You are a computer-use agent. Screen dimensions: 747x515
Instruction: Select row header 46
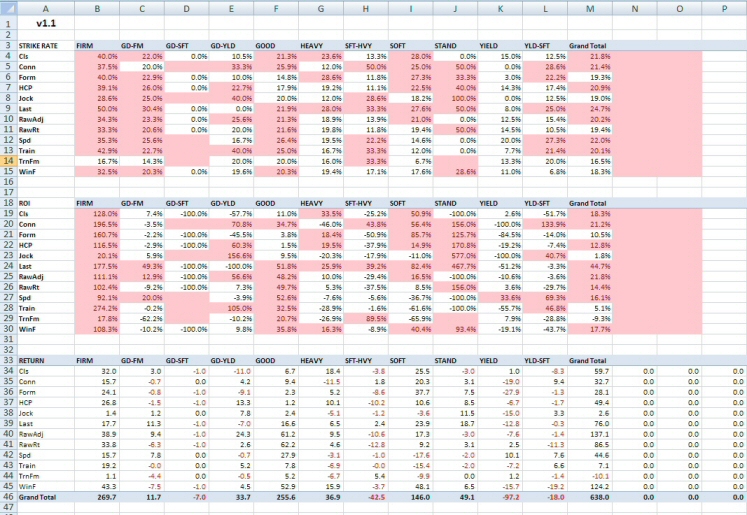coord(8,494)
